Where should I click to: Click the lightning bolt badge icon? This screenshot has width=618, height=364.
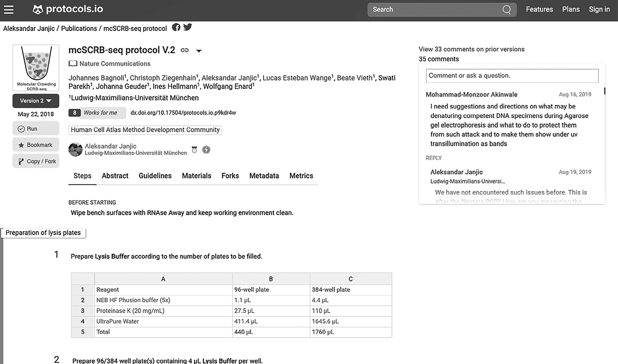tap(206, 150)
